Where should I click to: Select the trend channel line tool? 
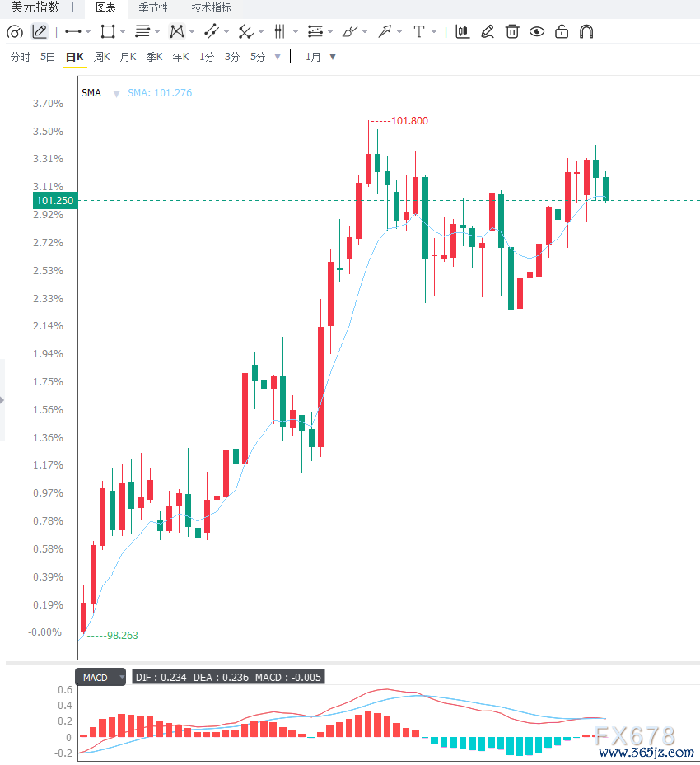click(x=211, y=32)
